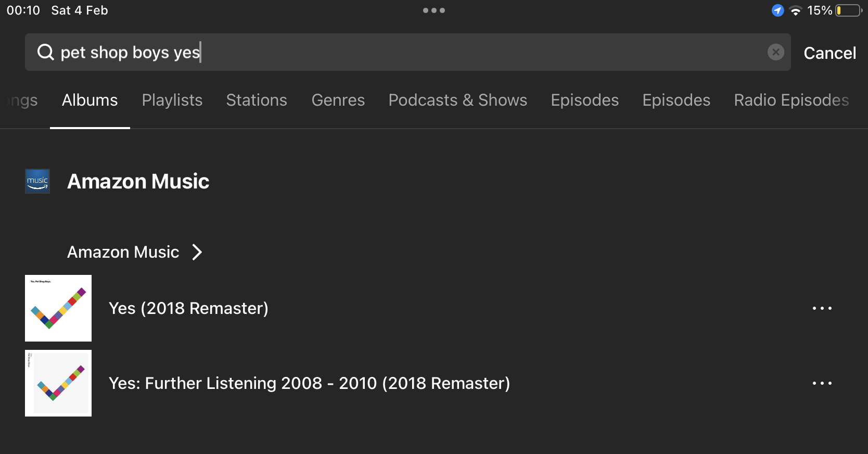Screen dimensions: 868x454
Task: Cancel the search
Action: 829,53
